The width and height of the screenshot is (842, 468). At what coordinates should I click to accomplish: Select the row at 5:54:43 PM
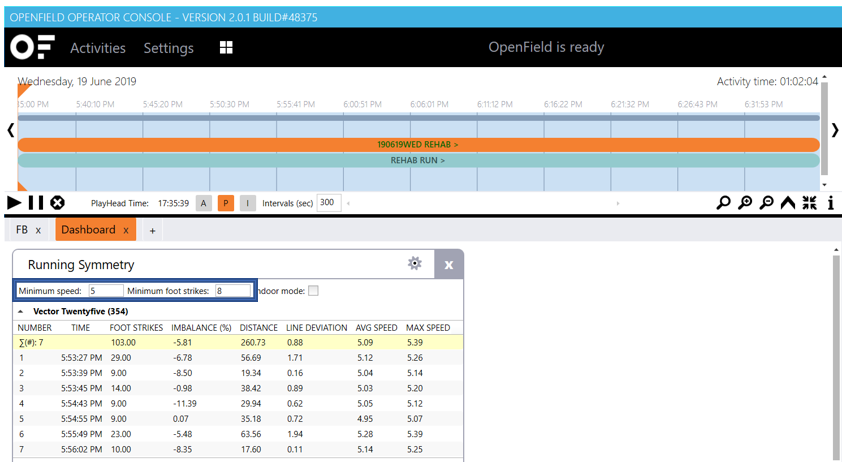tap(238, 404)
